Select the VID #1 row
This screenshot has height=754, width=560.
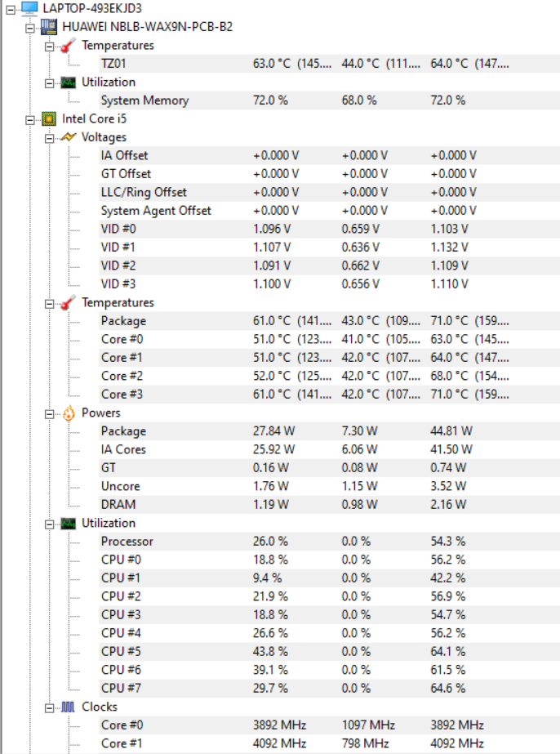point(329,248)
